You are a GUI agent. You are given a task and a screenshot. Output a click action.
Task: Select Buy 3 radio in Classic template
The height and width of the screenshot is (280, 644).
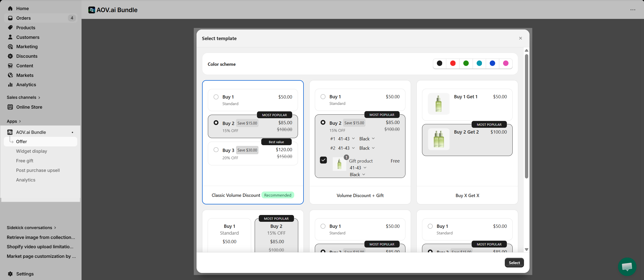coord(216,150)
